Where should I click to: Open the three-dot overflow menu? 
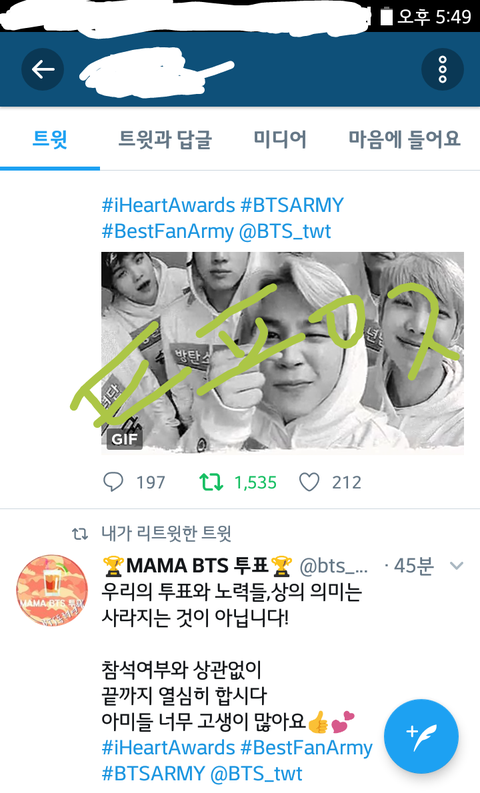pos(443,69)
